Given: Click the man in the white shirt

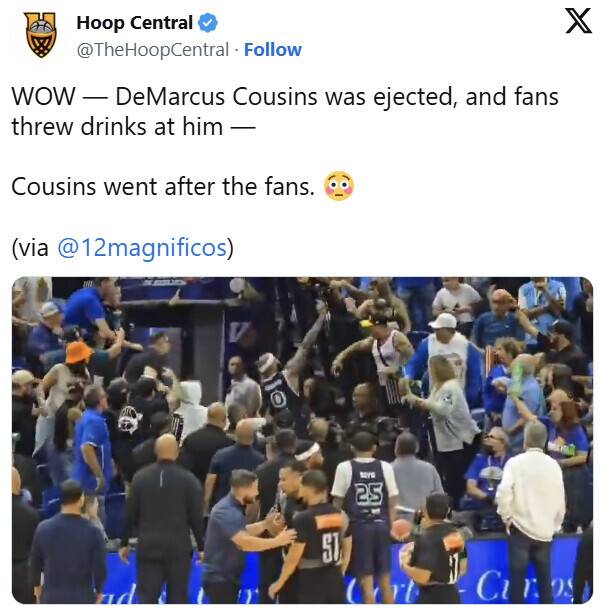Looking at the screenshot, I should click(530, 500).
